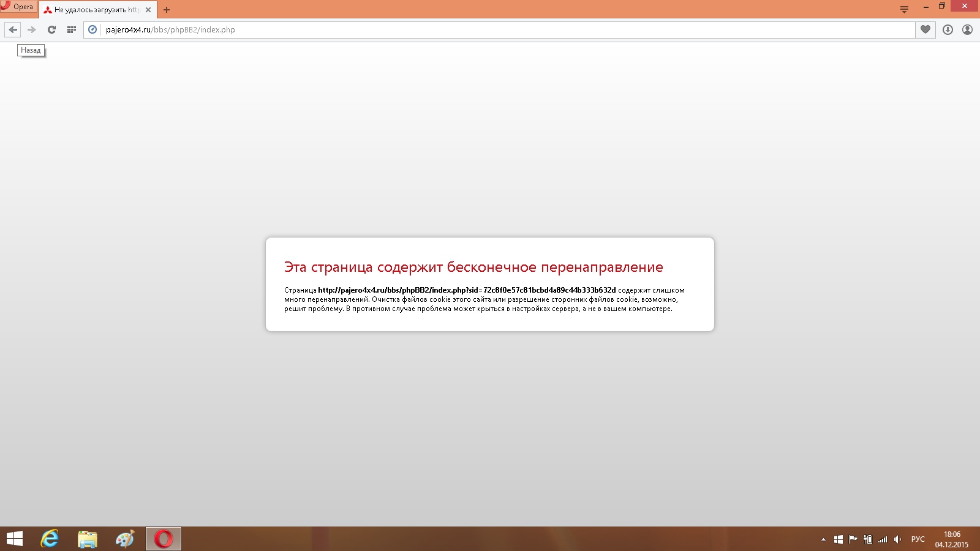Expand the tab menu dropdown in title bar

coord(904,9)
